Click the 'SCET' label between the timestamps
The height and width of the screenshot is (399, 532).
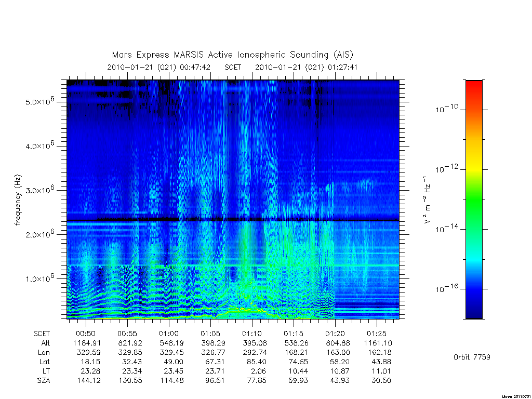[233, 67]
